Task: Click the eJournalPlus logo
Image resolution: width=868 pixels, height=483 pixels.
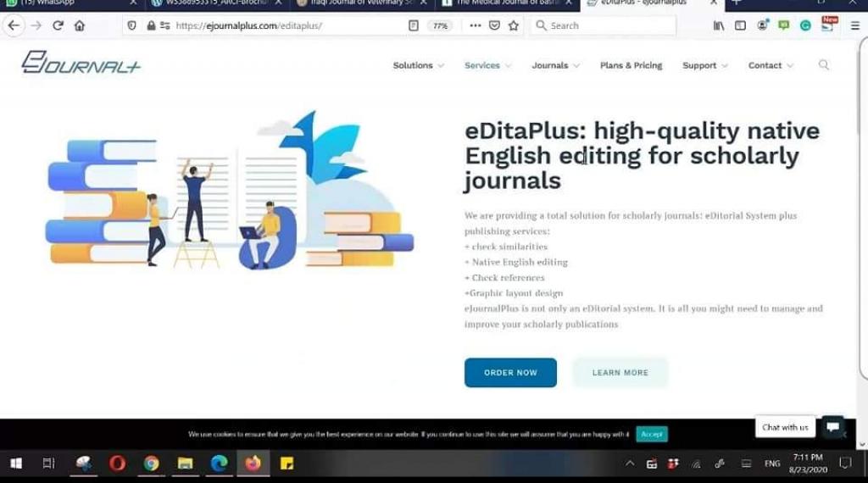Action: [x=81, y=63]
